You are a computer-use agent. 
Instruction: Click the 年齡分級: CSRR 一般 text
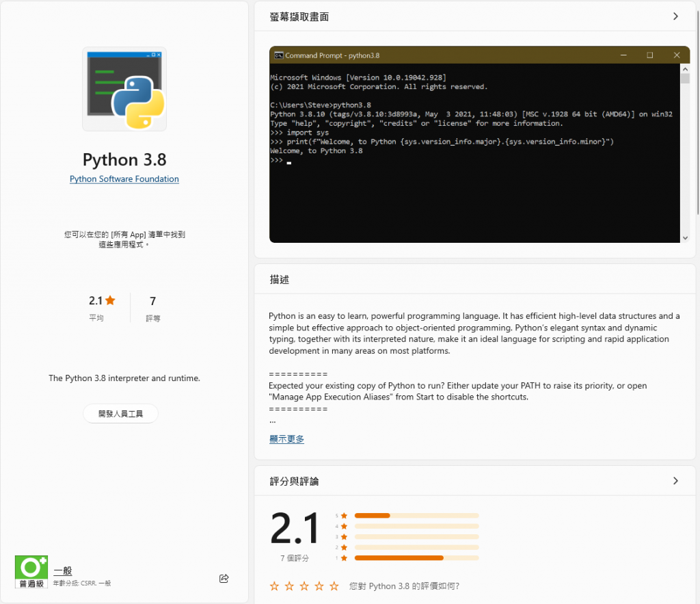[x=82, y=583]
